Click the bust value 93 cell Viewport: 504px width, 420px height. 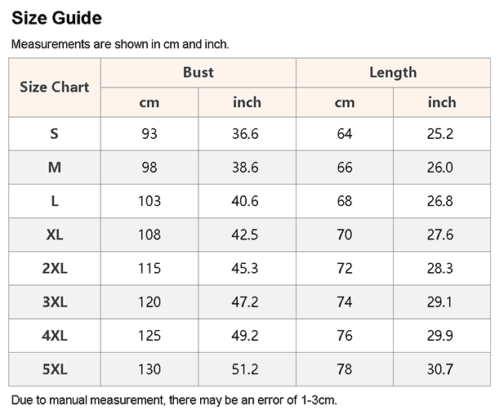pos(149,134)
